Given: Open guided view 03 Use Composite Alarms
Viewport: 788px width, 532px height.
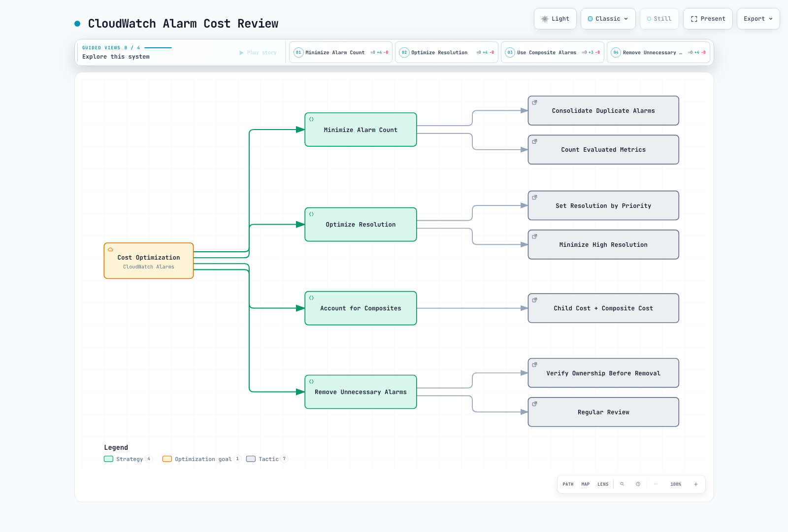Looking at the screenshot, I should (x=553, y=52).
